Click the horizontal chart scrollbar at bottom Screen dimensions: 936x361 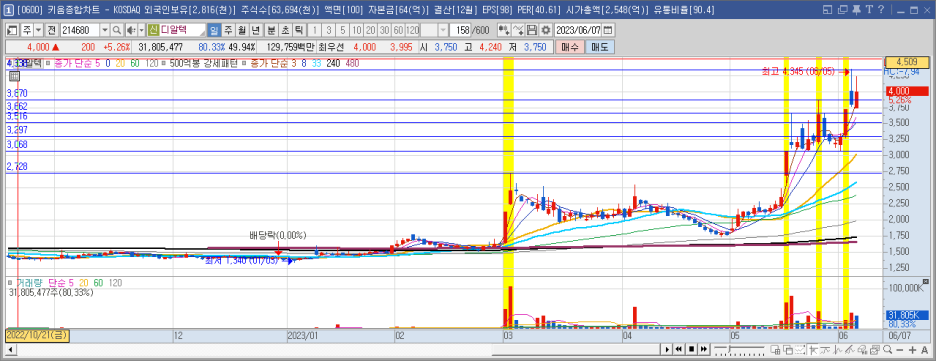click(x=337, y=349)
